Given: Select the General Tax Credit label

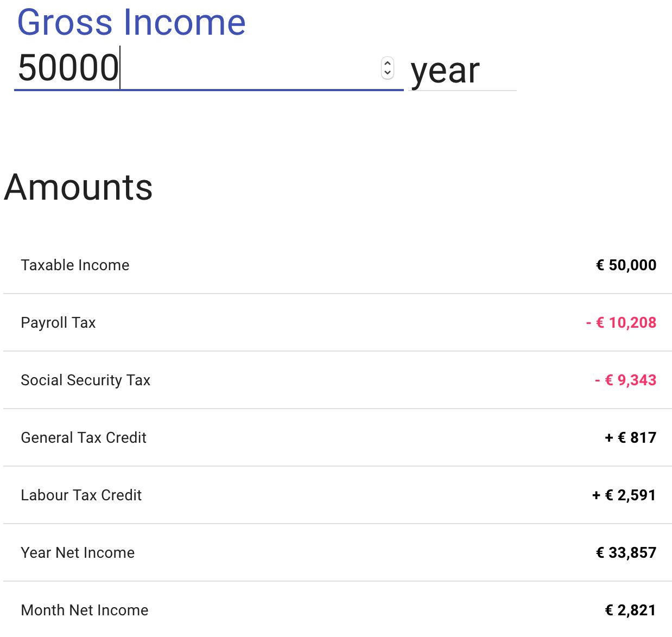Looking at the screenshot, I should pos(84,438).
